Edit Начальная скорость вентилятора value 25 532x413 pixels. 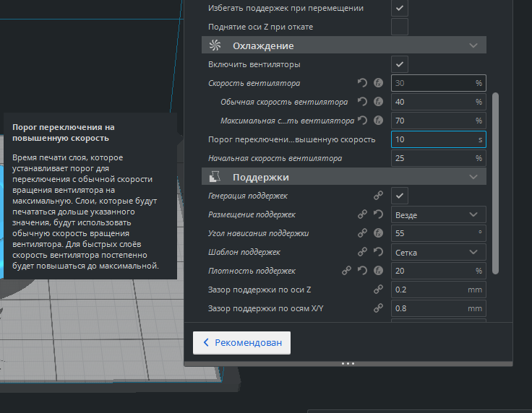438,158
